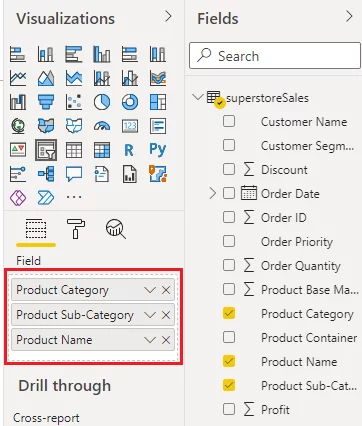362x426 pixels.
Task: Select the Clustered column chart visual
Action: [x=102, y=54]
